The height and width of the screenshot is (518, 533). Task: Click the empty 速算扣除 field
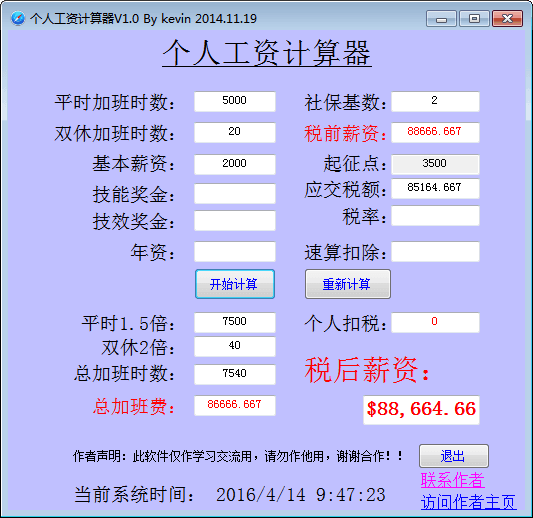(435, 252)
